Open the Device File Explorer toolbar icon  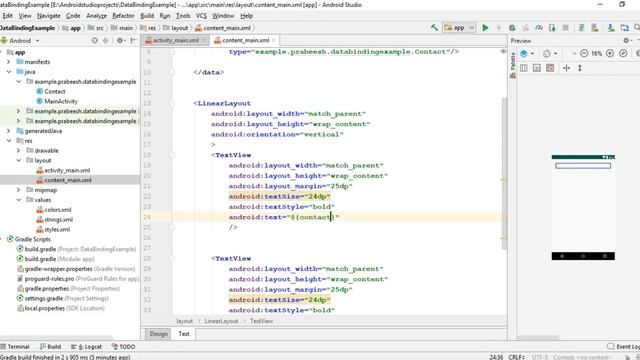pyautogui.click(x=624, y=28)
